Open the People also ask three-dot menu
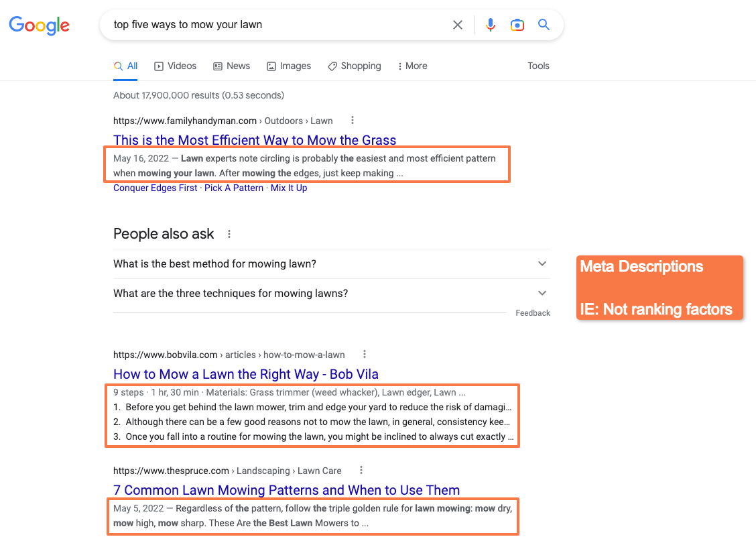The height and width of the screenshot is (539, 756). (x=229, y=234)
